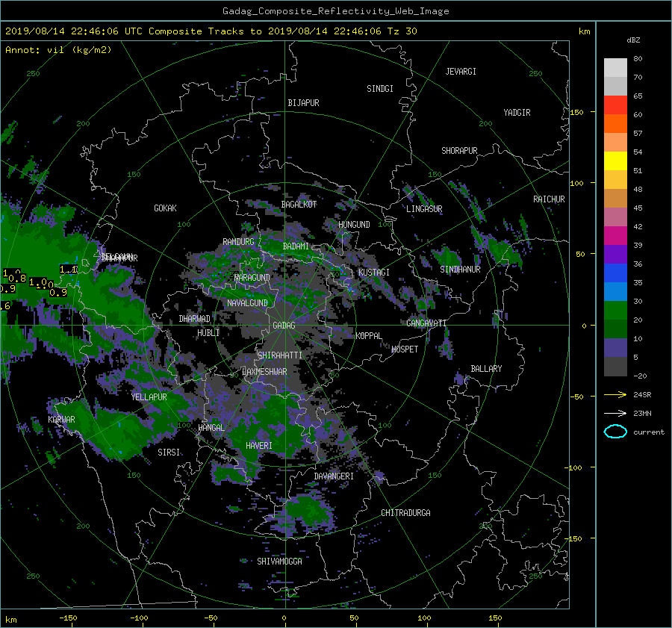Click the VIL value '1.1' on map

point(68,270)
